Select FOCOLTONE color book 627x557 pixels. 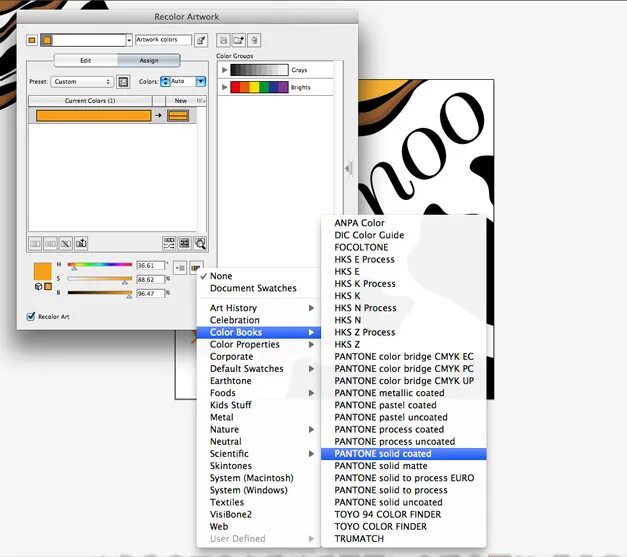pyautogui.click(x=403, y=247)
